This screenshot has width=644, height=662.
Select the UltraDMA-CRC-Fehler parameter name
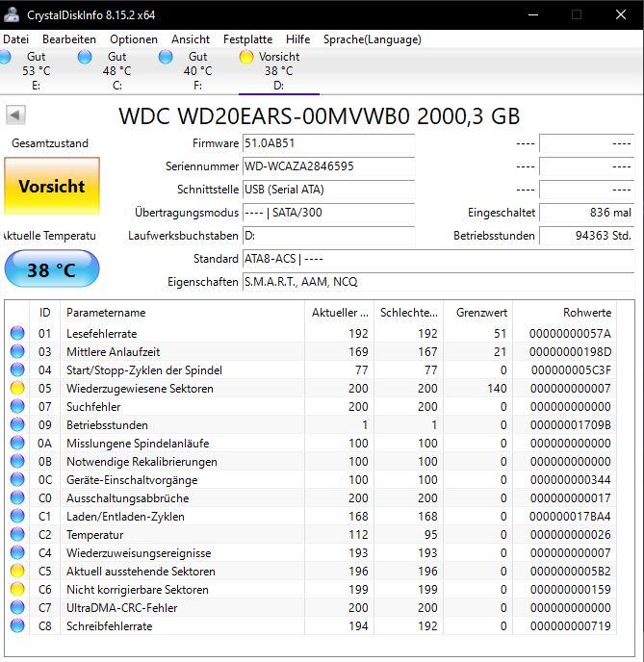coord(121,608)
